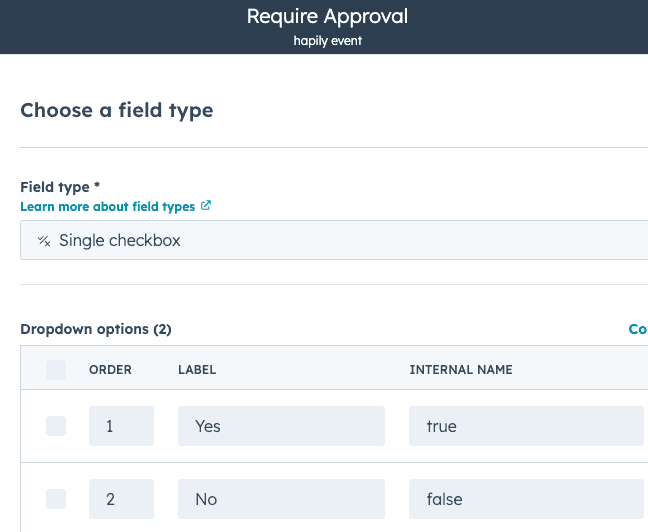Screen dimensions: 648x532
Task: Click the checkbox icon in Field type box
Action: (x=44, y=241)
